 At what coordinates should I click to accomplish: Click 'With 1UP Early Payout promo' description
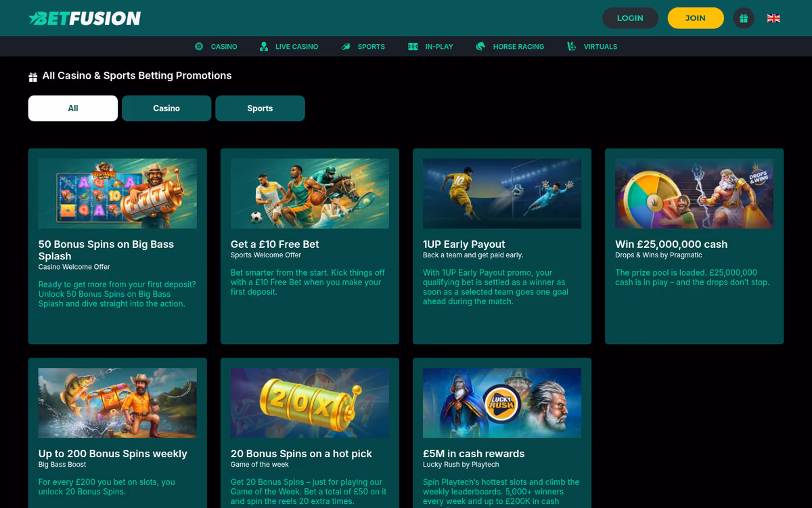coord(496,287)
